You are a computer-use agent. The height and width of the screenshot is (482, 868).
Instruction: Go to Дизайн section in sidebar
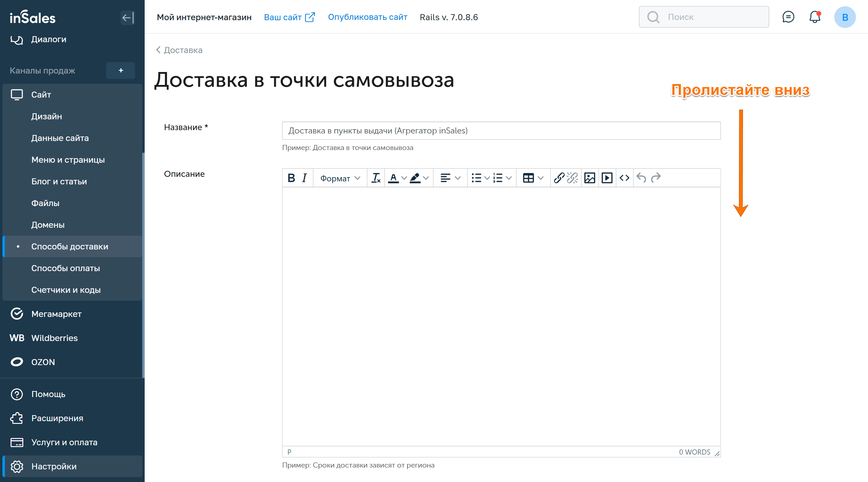46,116
